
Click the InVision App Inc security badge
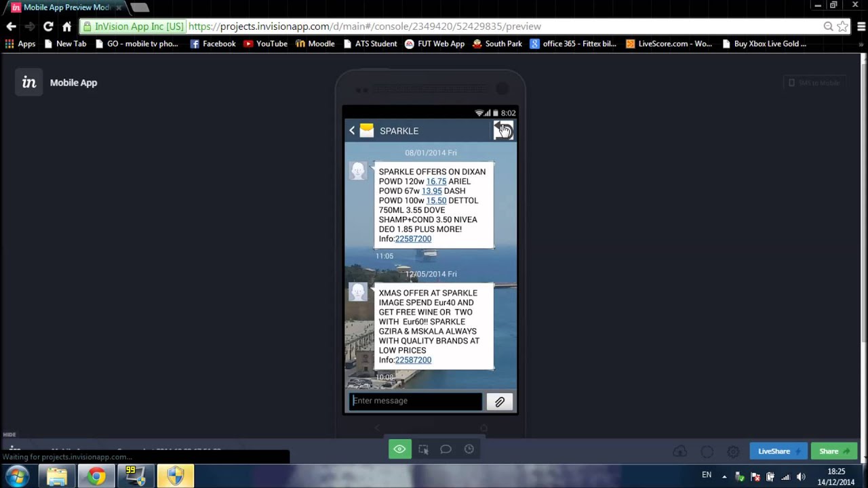pyautogui.click(x=133, y=26)
